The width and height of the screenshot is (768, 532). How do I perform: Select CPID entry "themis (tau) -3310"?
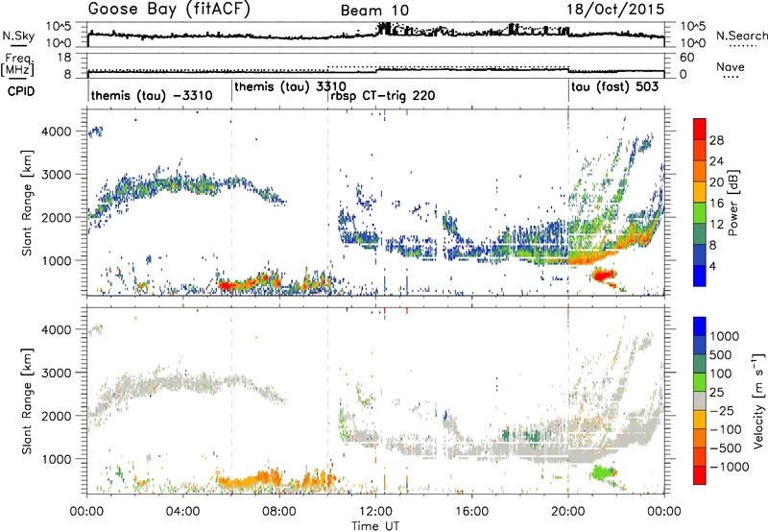click(x=152, y=95)
